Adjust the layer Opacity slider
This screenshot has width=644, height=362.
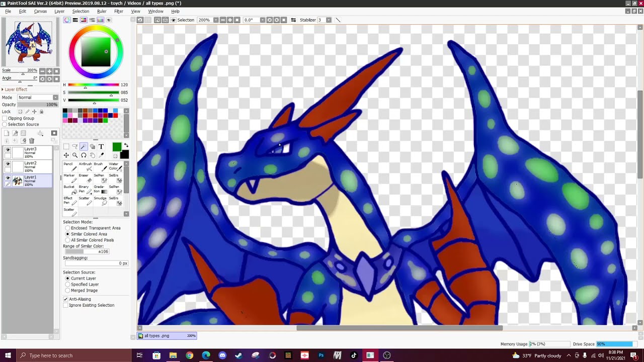pos(38,105)
